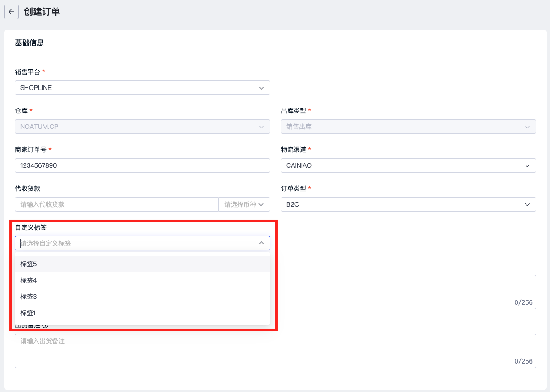The width and height of the screenshot is (550, 392).
Task: Click the 出货备注 help icon
Action: click(x=45, y=326)
